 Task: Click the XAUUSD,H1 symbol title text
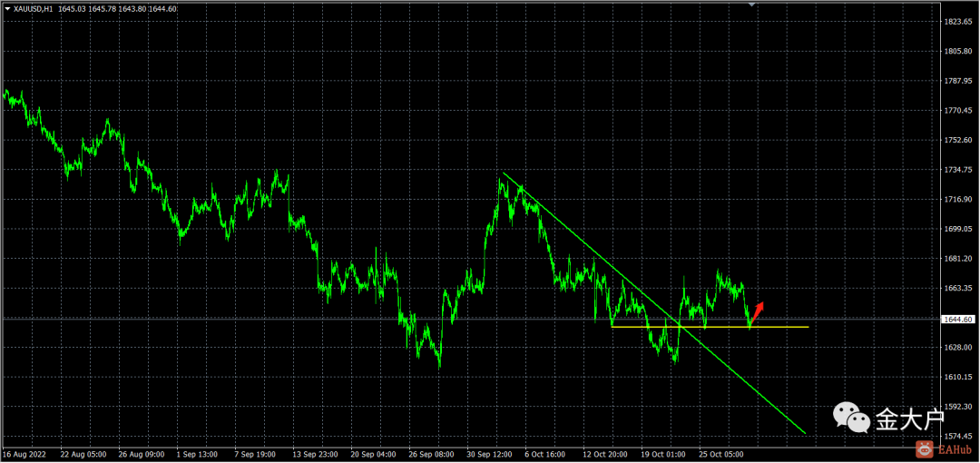click(34, 9)
